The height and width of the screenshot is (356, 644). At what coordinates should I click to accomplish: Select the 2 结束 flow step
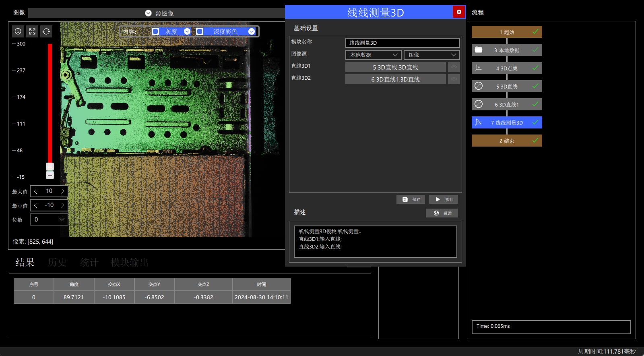tap(507, 141)
